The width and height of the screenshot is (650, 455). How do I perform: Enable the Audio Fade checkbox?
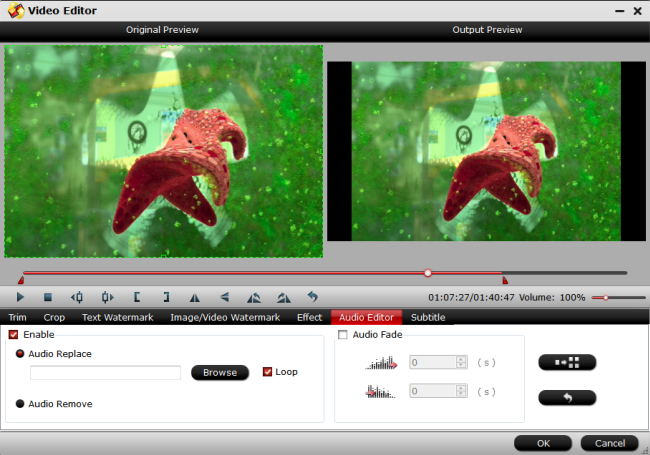[343, 334]
